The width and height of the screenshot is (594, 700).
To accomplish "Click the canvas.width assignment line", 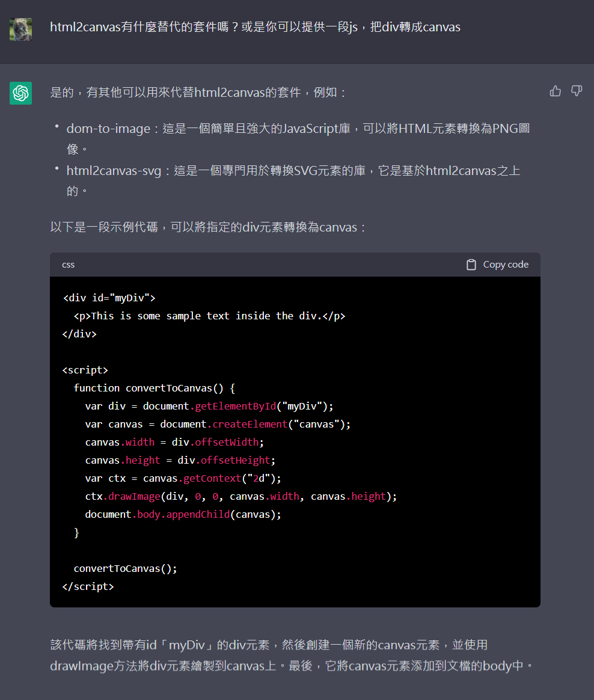I will (174, 443).
